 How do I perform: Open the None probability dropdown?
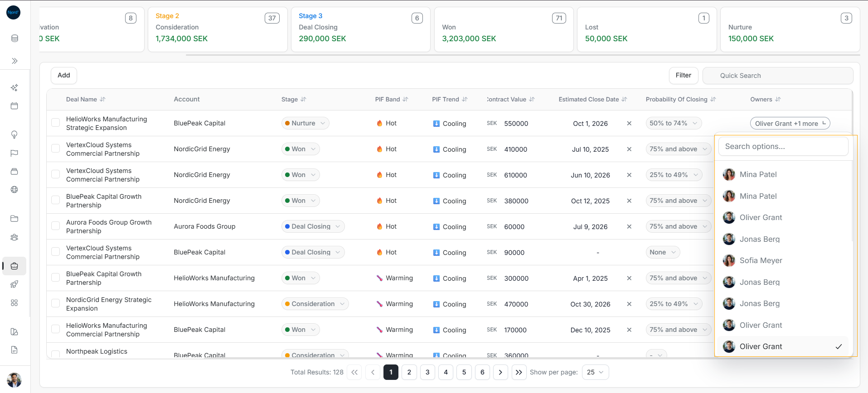point(663,252)
